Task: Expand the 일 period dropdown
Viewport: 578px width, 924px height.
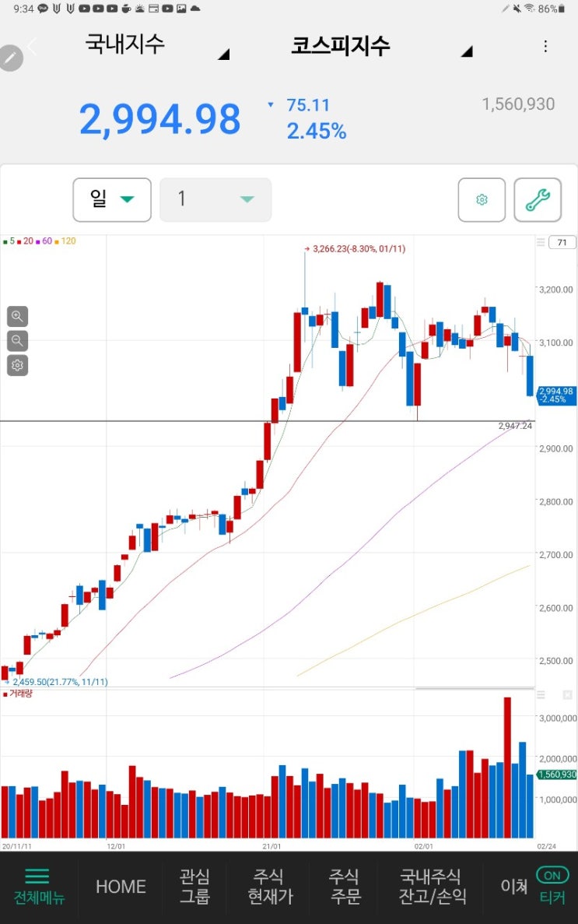Action: pos(112,200)
